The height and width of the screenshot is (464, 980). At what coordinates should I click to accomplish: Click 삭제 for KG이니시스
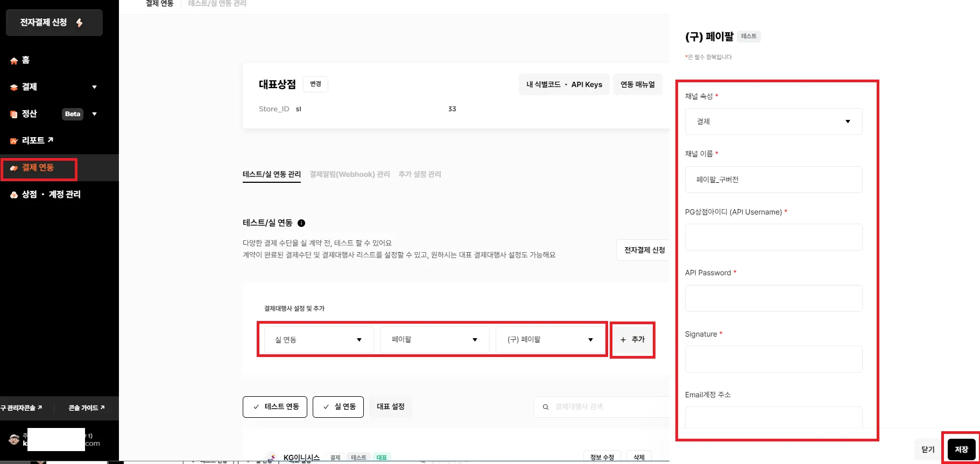point(639,457)
